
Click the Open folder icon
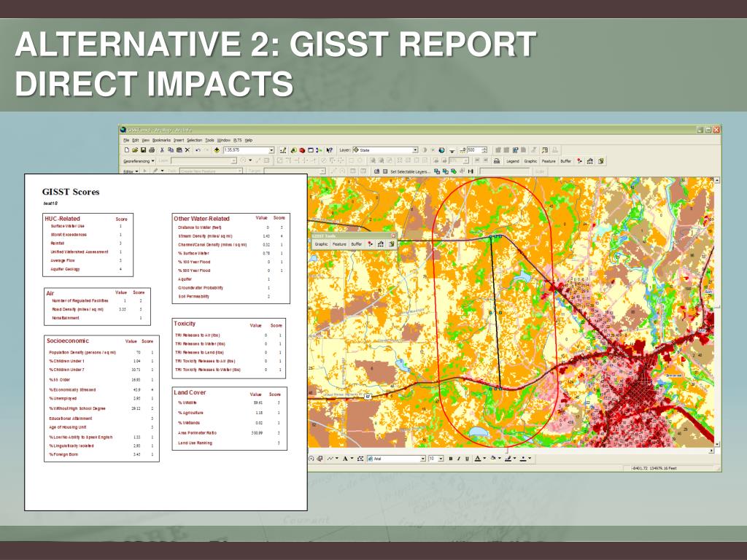click(135, 150)
